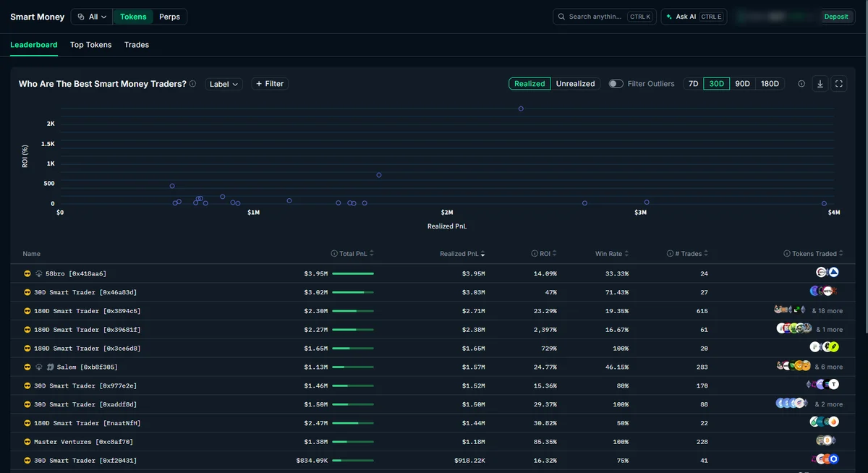Click '2,397%' ROI value
This screenshot has width=868, height=473.
[544, 330]
